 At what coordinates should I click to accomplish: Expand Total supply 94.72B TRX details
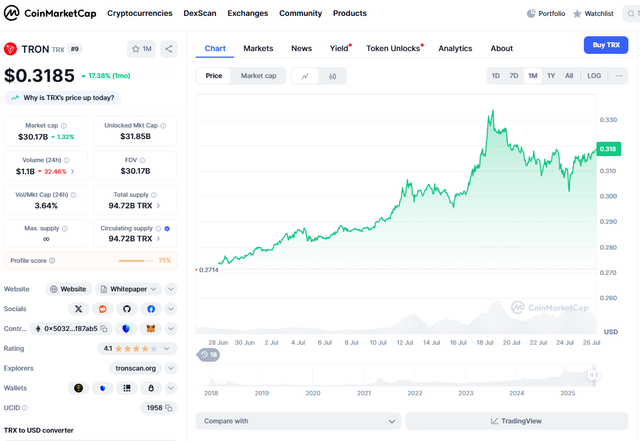(x=158, y=206)
